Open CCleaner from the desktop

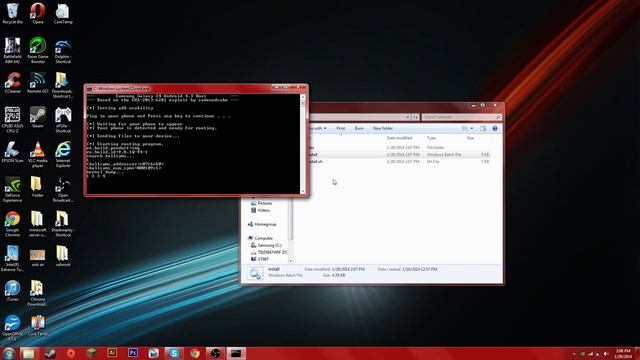[12, 83]
